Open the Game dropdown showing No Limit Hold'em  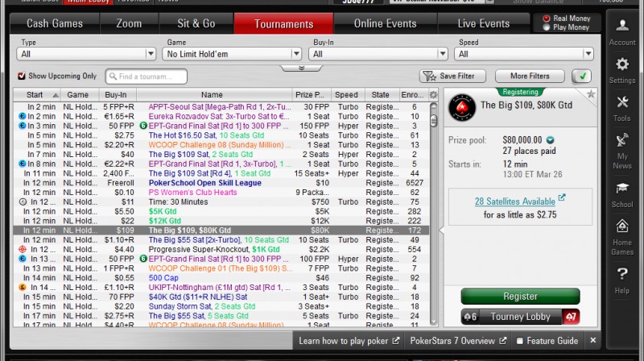click(232, 54)
